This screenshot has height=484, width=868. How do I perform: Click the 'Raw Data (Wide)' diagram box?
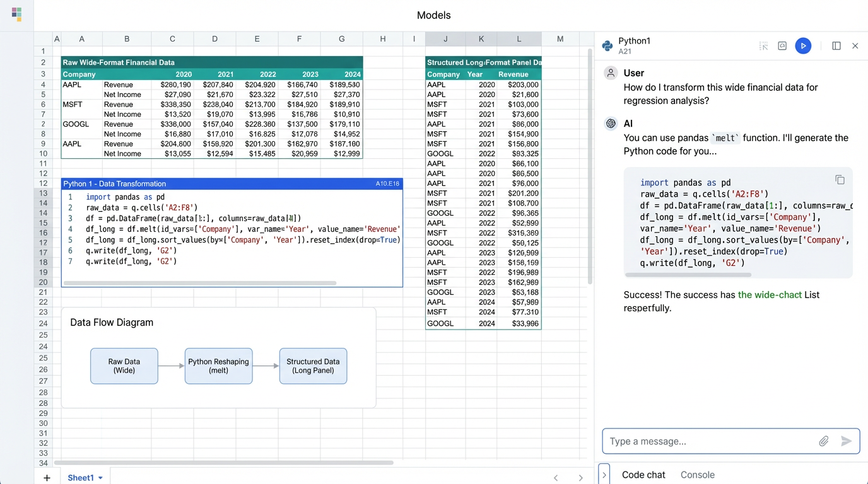[124, 366]
